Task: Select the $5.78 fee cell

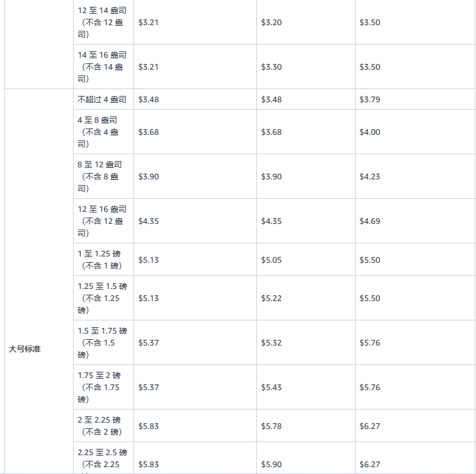Action: 272,426
